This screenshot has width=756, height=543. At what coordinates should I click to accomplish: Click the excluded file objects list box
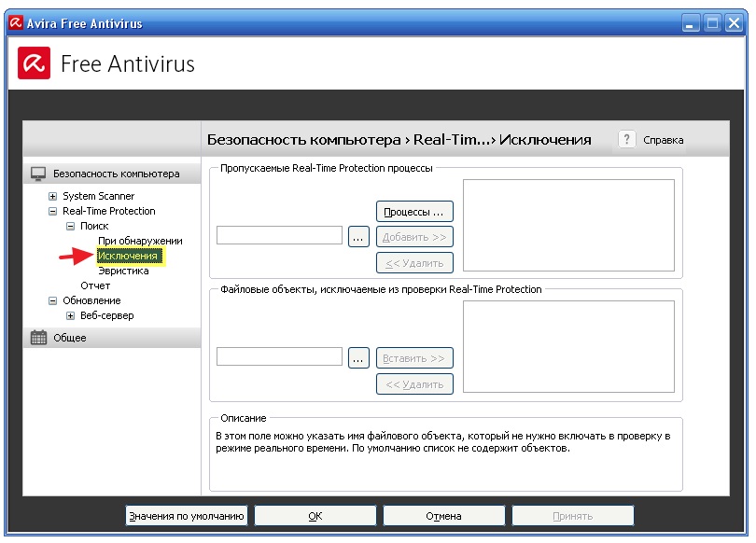pyautogui.click(x=569, y=347)
